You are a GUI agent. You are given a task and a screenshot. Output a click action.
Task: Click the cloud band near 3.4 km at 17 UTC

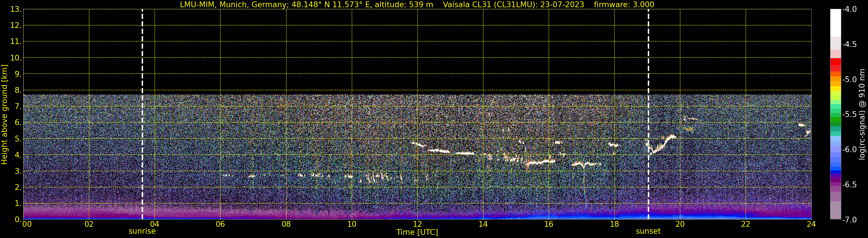tap(586, 165)
